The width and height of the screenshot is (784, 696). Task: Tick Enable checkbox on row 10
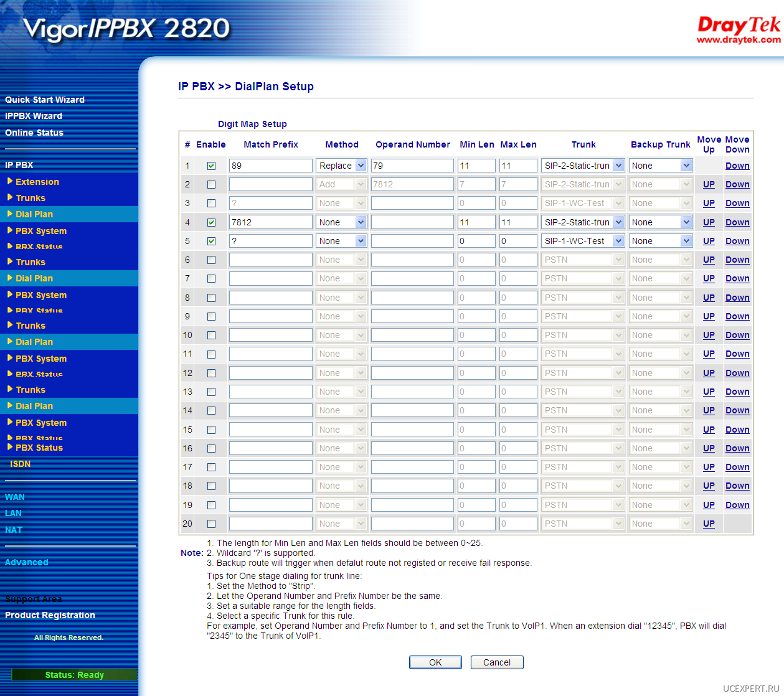click(x=211, y=335)
